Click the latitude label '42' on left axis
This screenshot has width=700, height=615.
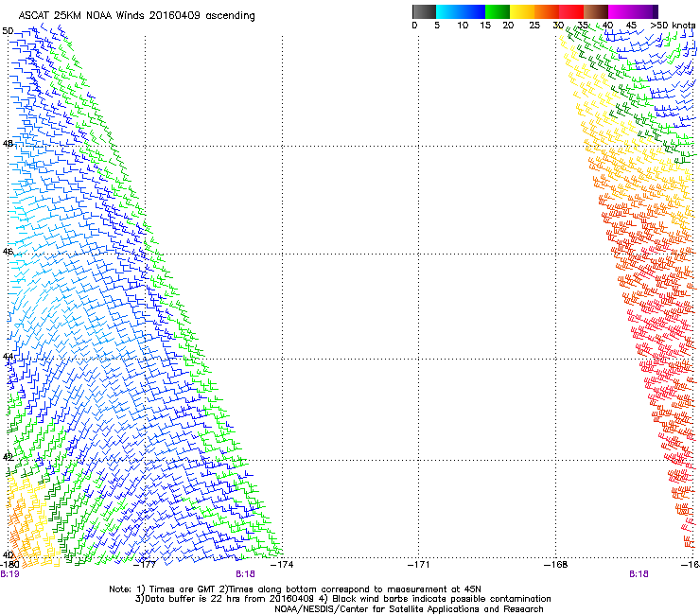click(8, 457)
